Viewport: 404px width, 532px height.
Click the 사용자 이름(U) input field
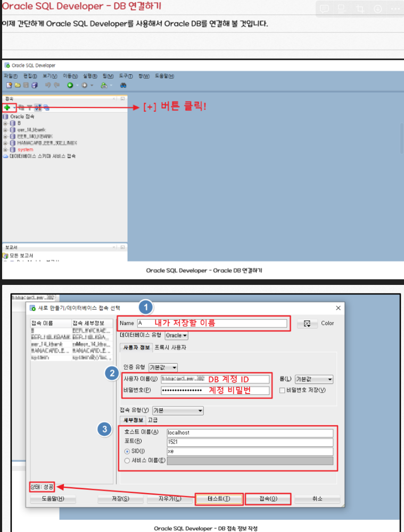tap(215, 379)
